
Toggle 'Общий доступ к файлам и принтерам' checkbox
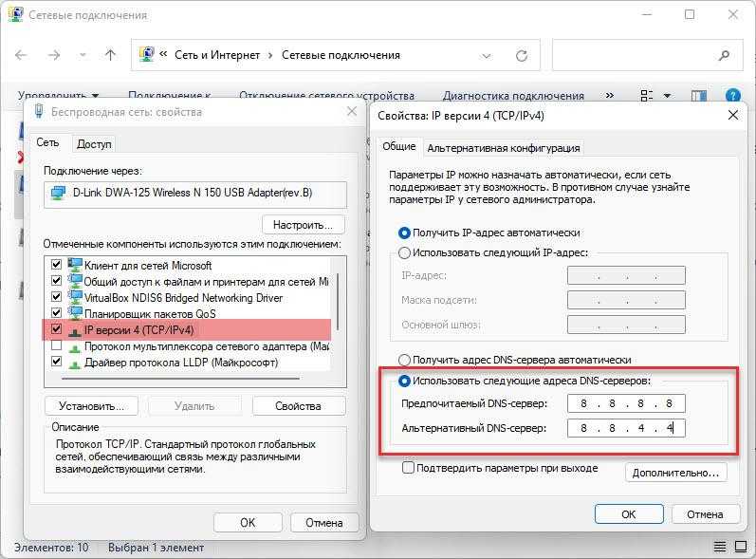click(x=56, y=280)
